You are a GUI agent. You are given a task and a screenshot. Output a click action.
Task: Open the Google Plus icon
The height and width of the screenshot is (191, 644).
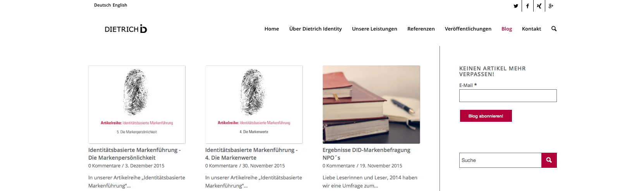tap(551, 6)
